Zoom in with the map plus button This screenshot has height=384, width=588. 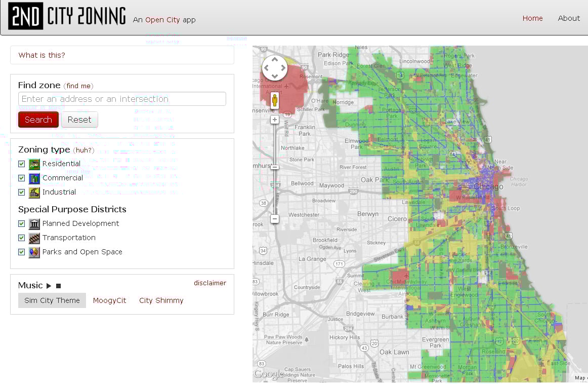(274, 120)
